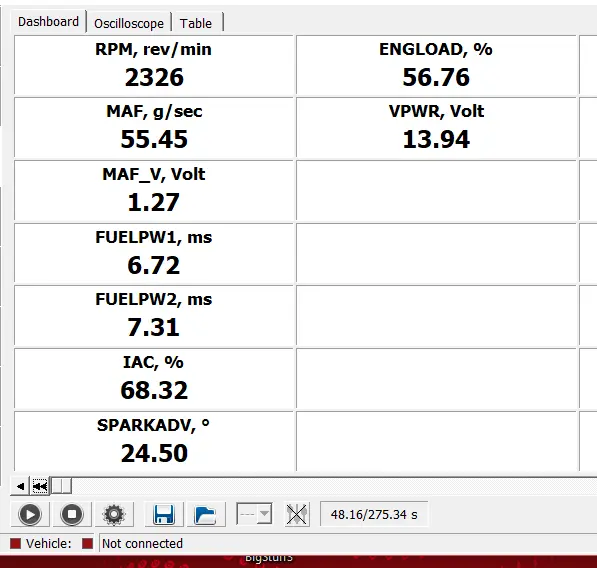Open settings via the gear icon
The height and width of the screenshot is (568, 597).
[114, 514]
